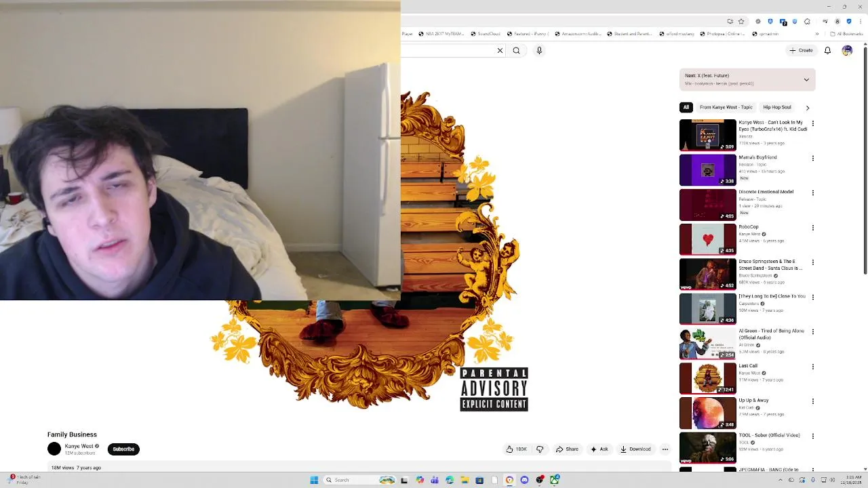Click the taskbar Search box
Image resolution: width=868 pixels, height=488 pixels.
(x=359, y=480)
